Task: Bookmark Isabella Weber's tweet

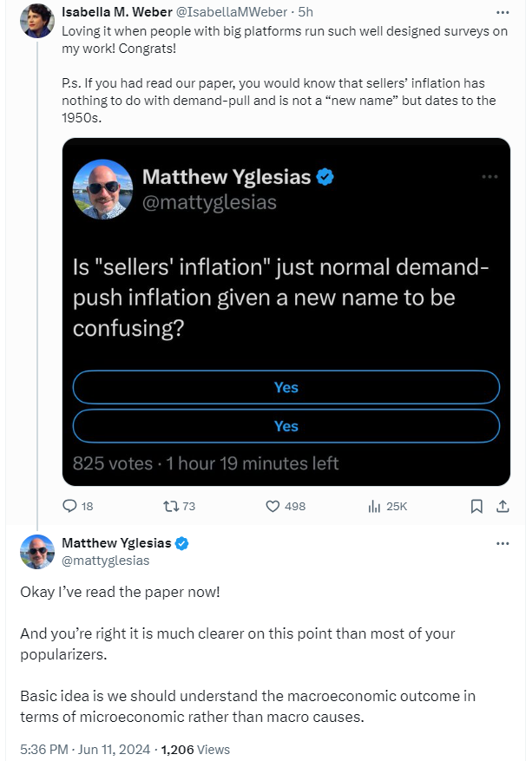Action: click(476, 506)
